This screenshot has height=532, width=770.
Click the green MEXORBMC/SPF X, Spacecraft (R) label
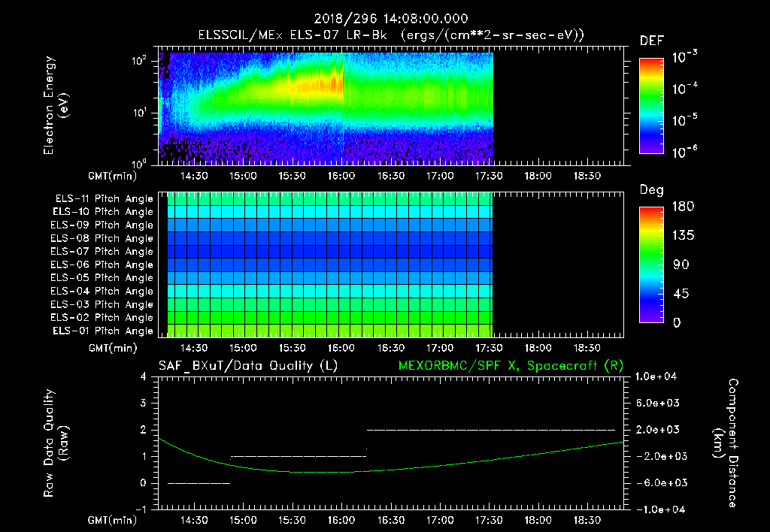[511, 366]
